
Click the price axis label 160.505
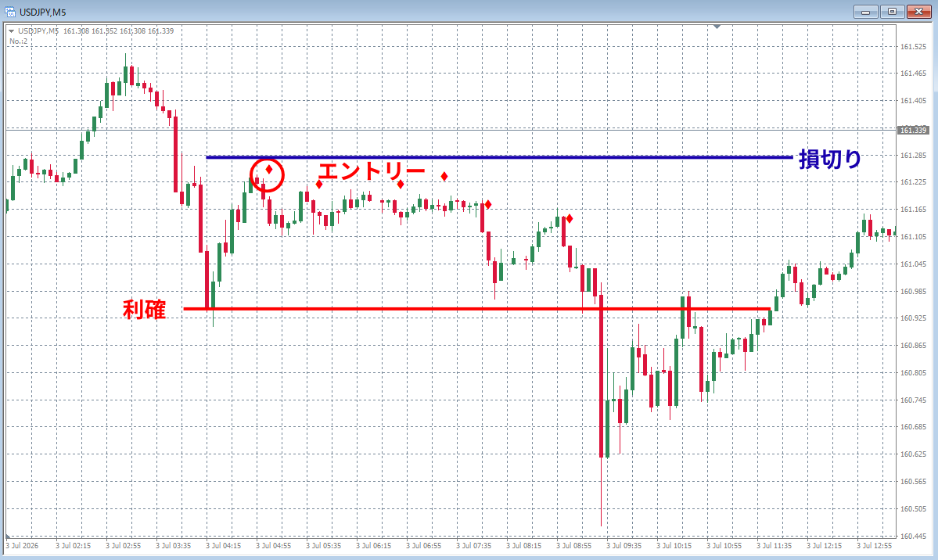point(913,508)
